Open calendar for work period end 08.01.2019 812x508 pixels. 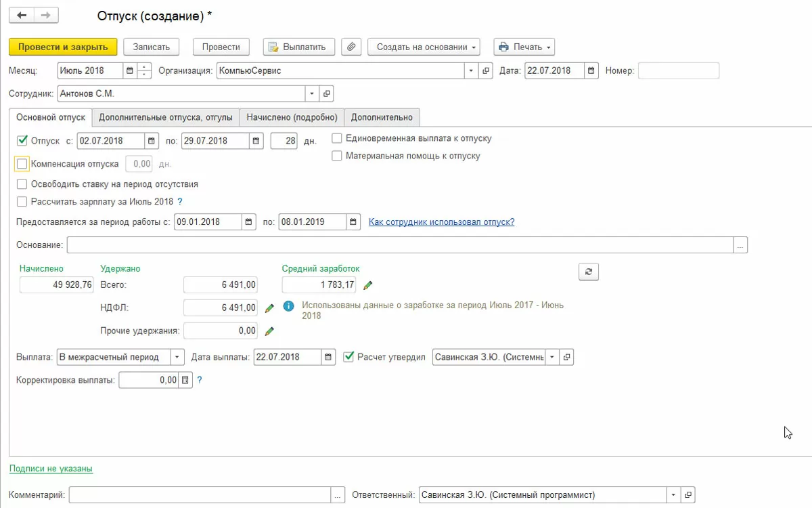[x=353, y=222]
